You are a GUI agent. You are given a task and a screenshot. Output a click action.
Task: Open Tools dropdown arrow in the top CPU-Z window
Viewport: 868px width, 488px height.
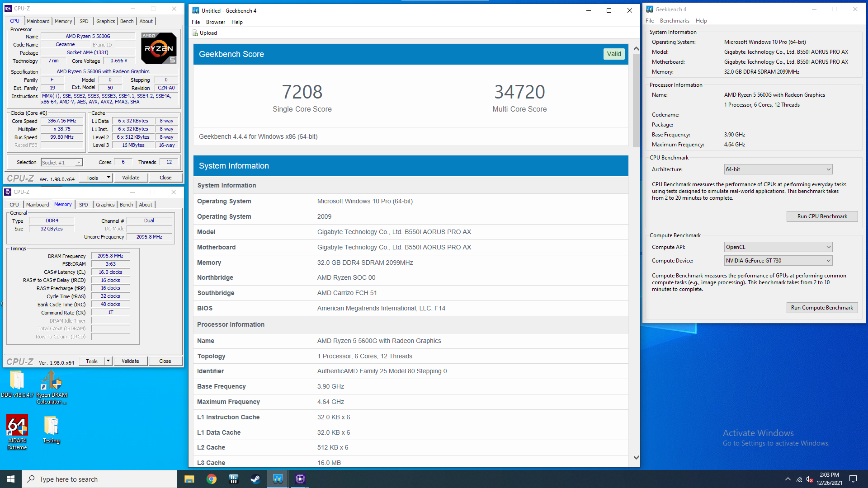(108, 178)
